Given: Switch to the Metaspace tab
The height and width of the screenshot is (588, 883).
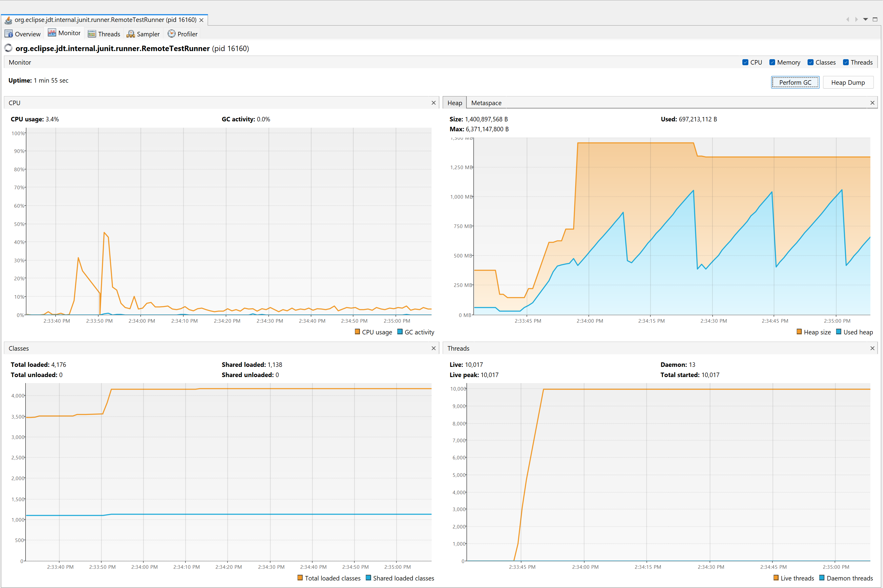Looking at the screenshot, I should pyautogui.click(x=486, y=103).
